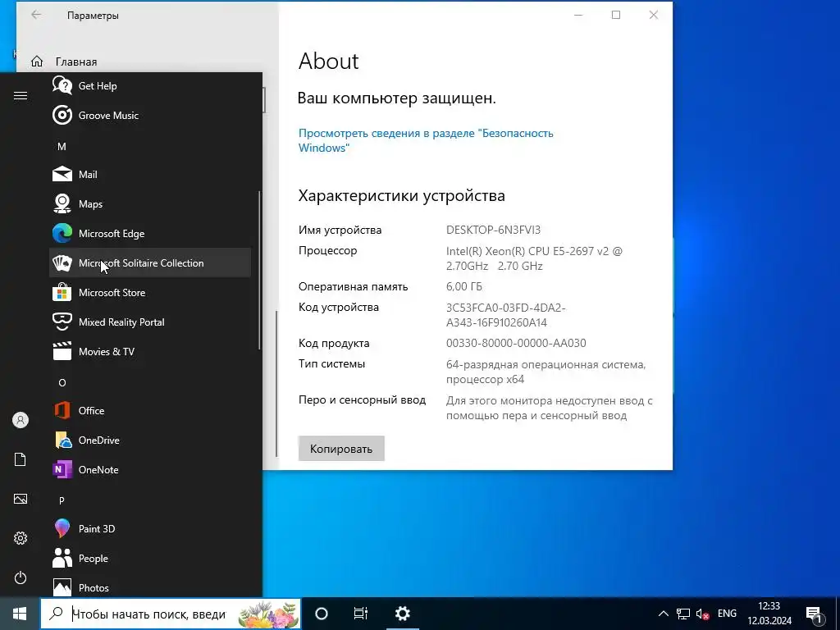Image resolution: width=840 pixels, height=630 pixels.
Task: Open the network icon in system tray
Action: click(x=683, y=614)
